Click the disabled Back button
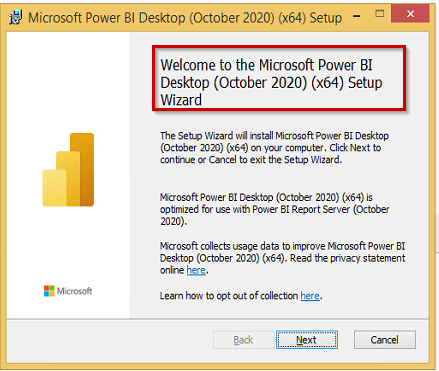 point(243,340)
